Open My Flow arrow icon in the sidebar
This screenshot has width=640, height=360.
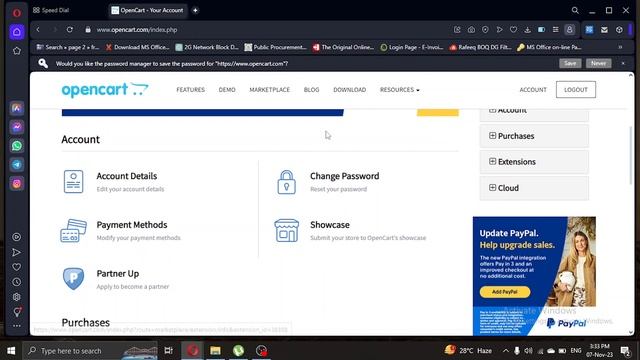17,252
